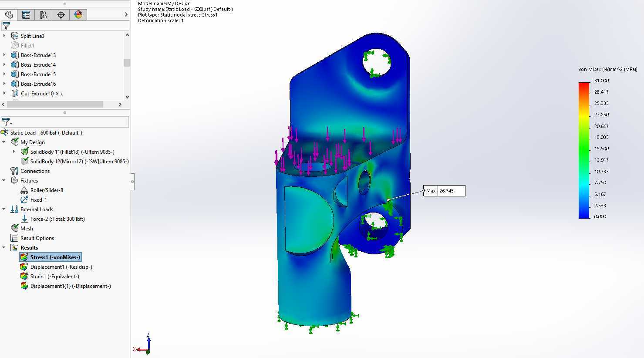Select the Boss-Extrude13 feature icon
The image size is (644, 358).
(x=15, y=55)
